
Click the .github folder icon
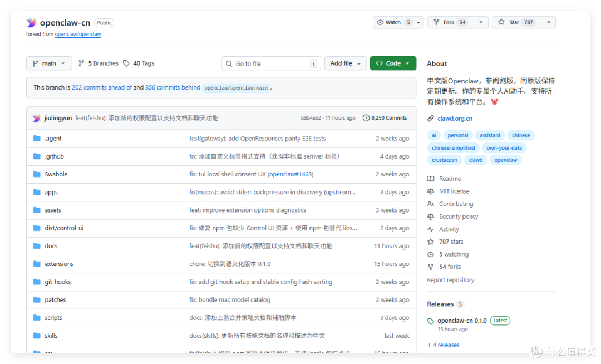coord(37,156)
